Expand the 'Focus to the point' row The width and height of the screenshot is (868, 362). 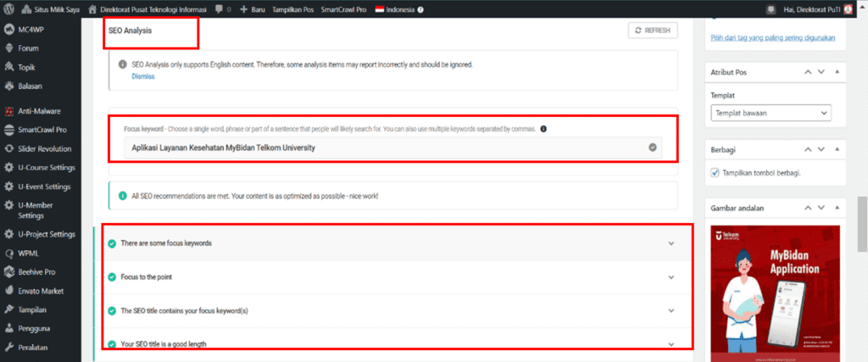pyautogui.click(x=670, y=277)
